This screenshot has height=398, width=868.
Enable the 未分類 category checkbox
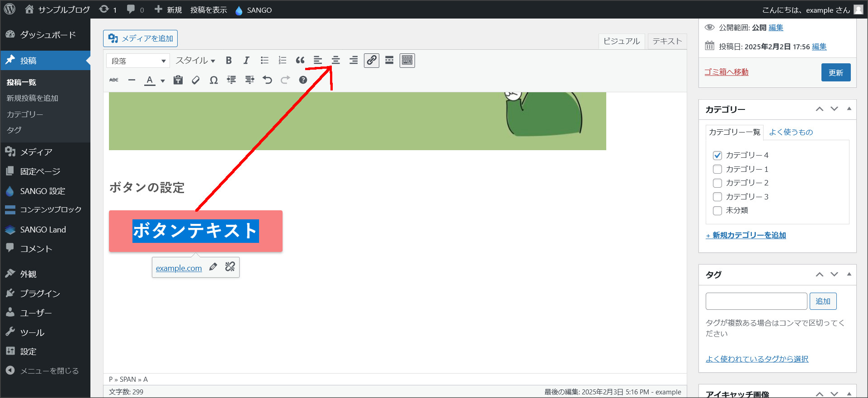click(x=717, y=211)
